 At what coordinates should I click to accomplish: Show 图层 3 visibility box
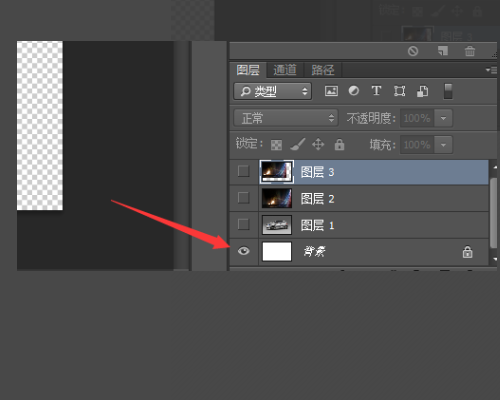point(243,171)
